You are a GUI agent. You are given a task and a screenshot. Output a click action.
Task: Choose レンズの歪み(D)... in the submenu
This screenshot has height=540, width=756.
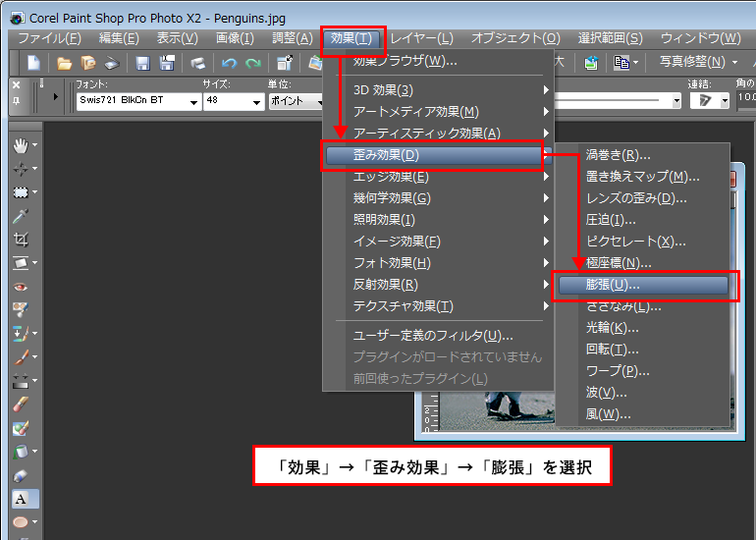pos(643,198)
